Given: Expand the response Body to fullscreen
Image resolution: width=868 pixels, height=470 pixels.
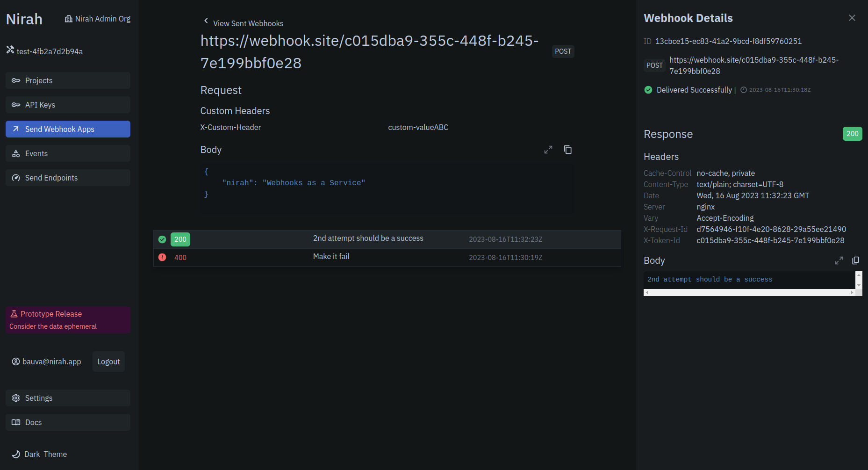Looking at the screenshot, I should coord(839,260).
